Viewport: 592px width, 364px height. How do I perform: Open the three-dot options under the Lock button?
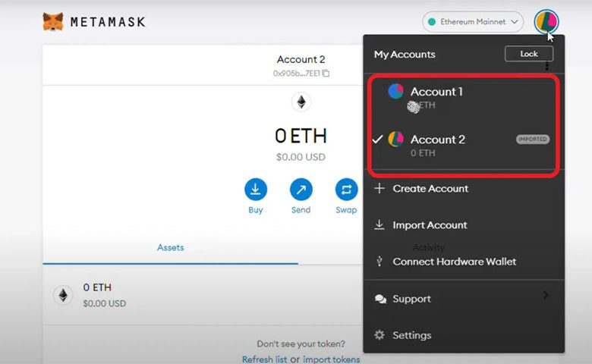point(546,67)
